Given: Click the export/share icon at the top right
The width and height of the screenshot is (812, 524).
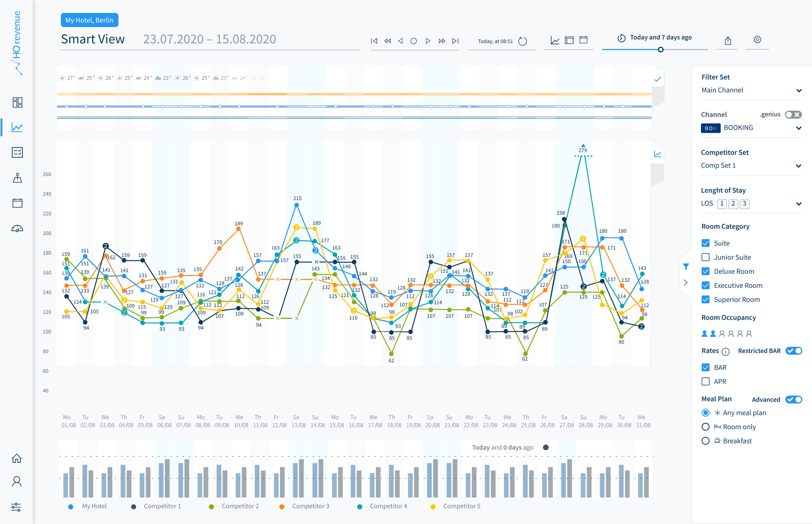Looking at the screenshot, I should click(727, 40).
